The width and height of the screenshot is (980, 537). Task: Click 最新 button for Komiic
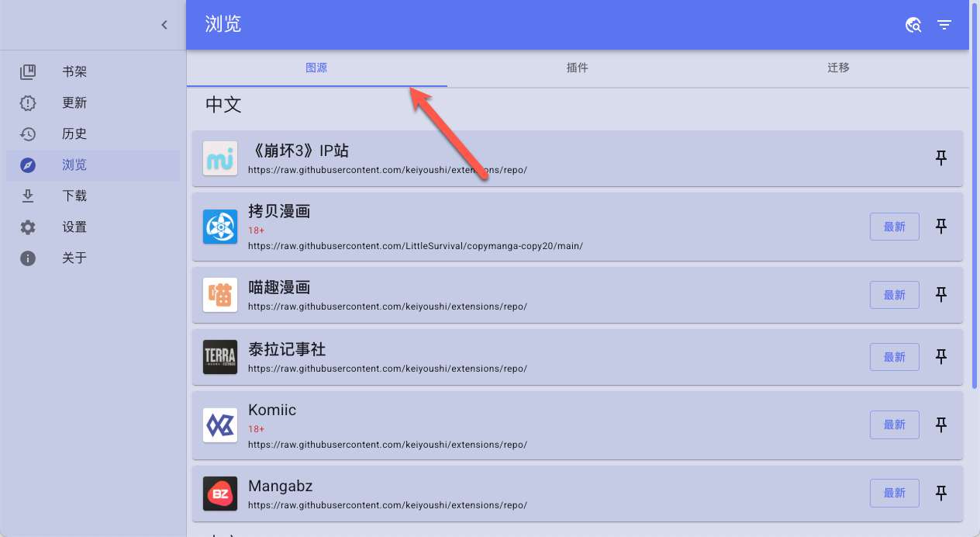point(895,425)
